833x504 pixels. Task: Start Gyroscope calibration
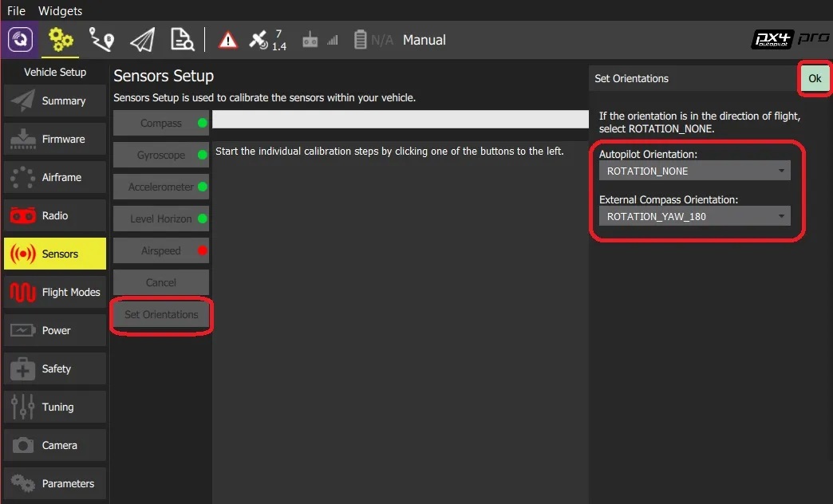coord(161,155)
